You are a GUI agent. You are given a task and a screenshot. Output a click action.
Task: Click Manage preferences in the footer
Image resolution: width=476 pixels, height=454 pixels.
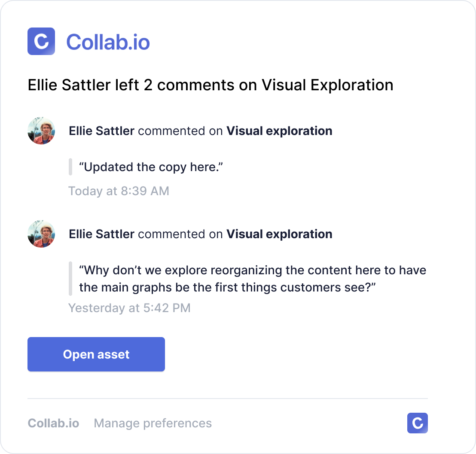[x=153, y=423]
